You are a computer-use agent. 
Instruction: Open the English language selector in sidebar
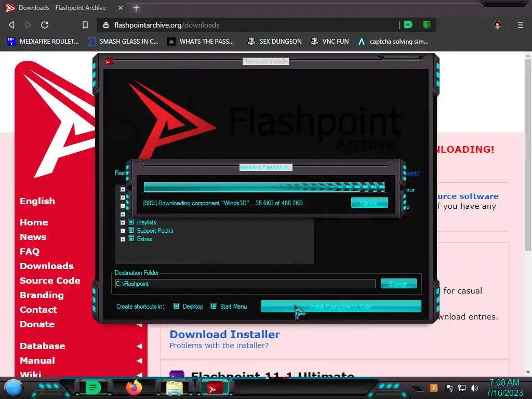point(37,201)
